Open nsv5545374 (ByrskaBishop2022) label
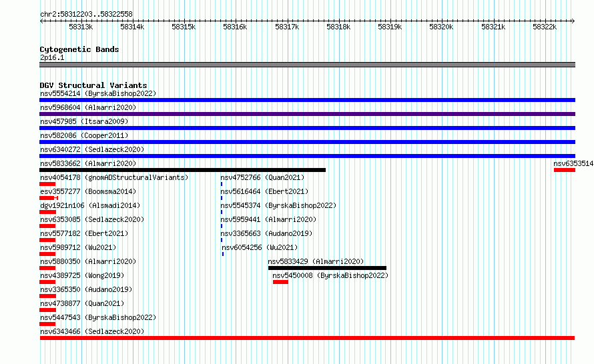 (278, 205)
